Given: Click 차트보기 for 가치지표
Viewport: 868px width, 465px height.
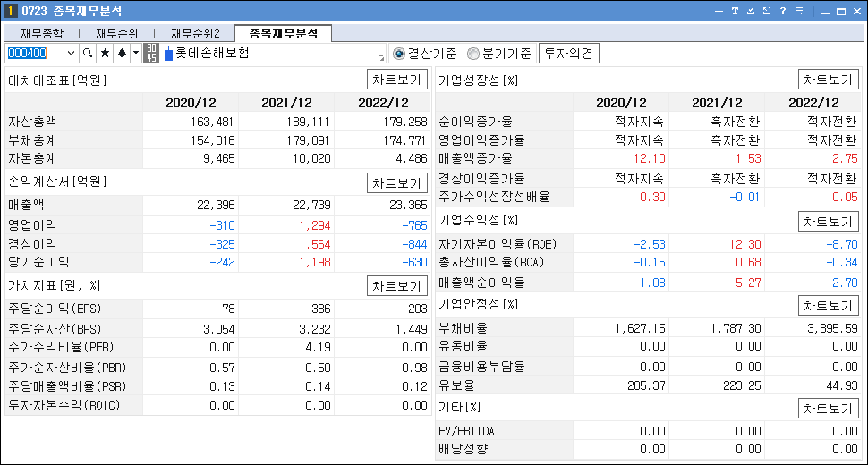Looking at the screenshot, I should pos(397,286).
